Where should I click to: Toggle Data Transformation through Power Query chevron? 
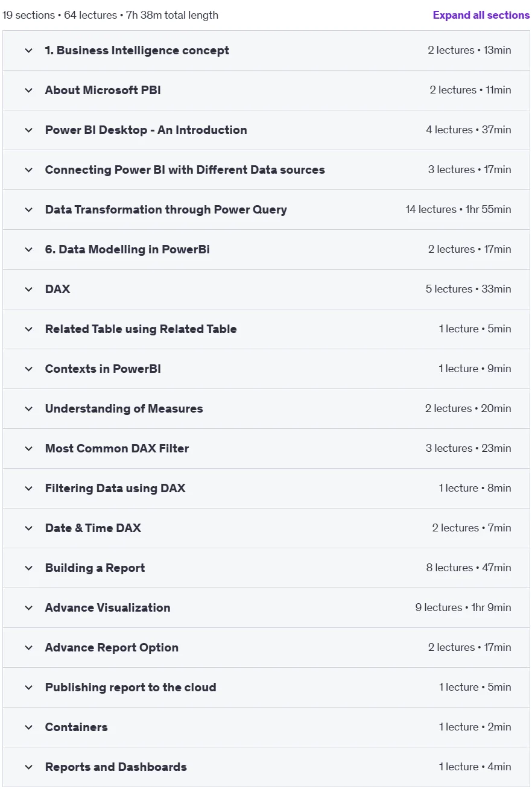tap(28, 210)
